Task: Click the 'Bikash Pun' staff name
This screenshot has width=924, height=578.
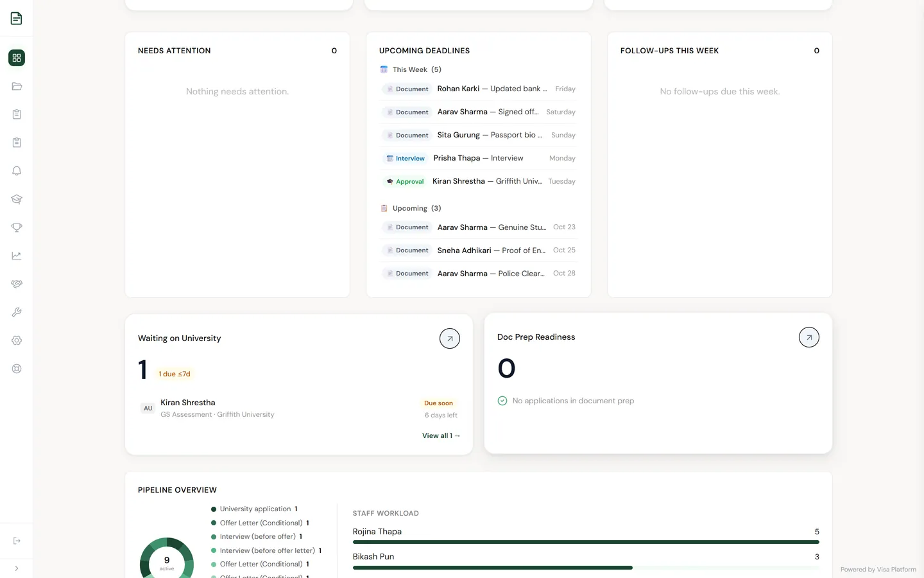Action: pos(373,557)
